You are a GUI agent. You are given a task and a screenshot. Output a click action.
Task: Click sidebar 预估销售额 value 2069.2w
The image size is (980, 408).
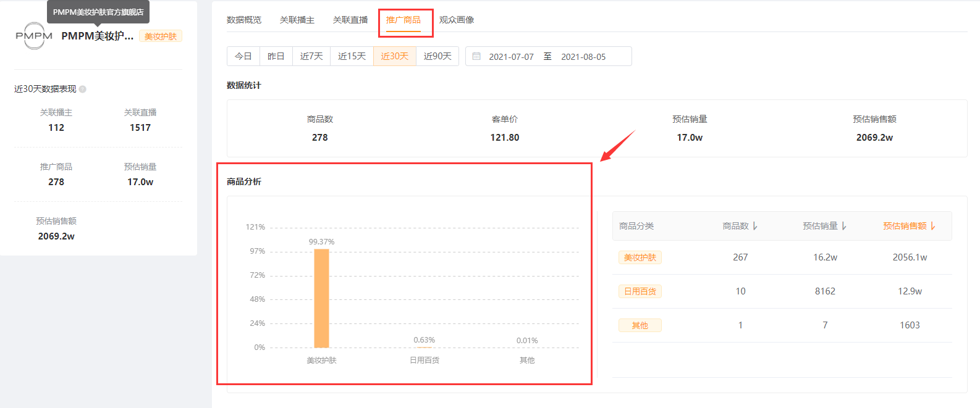pos(56,236)
